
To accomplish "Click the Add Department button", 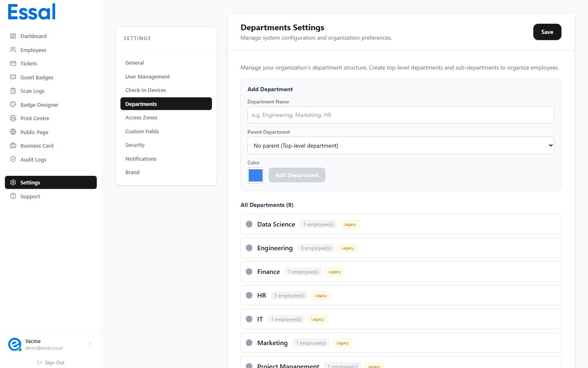I will point(297,175).
